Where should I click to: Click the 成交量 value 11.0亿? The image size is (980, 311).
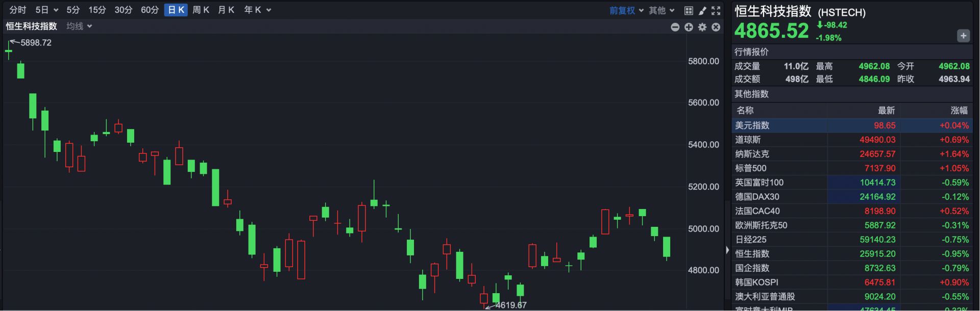tap(796, 66)
